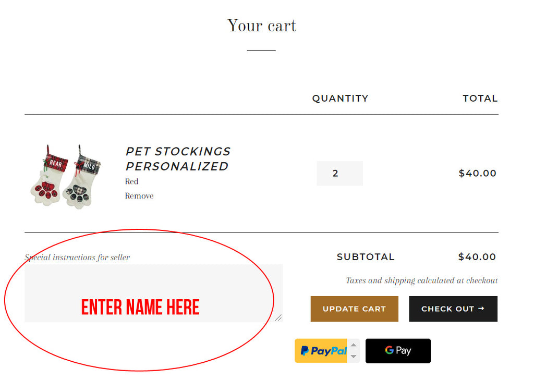Click the Red variant label
Image resolution: width=534 pixels, height=392 pixels.
coord(131,181)
